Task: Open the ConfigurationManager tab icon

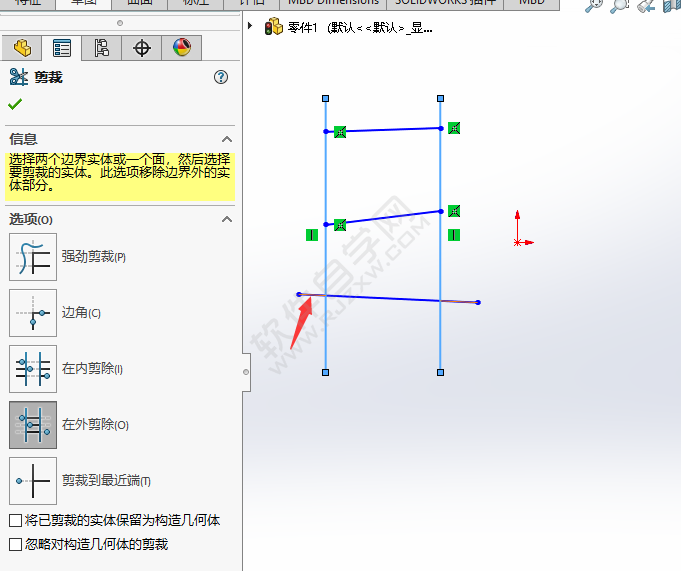Action: 102,48
